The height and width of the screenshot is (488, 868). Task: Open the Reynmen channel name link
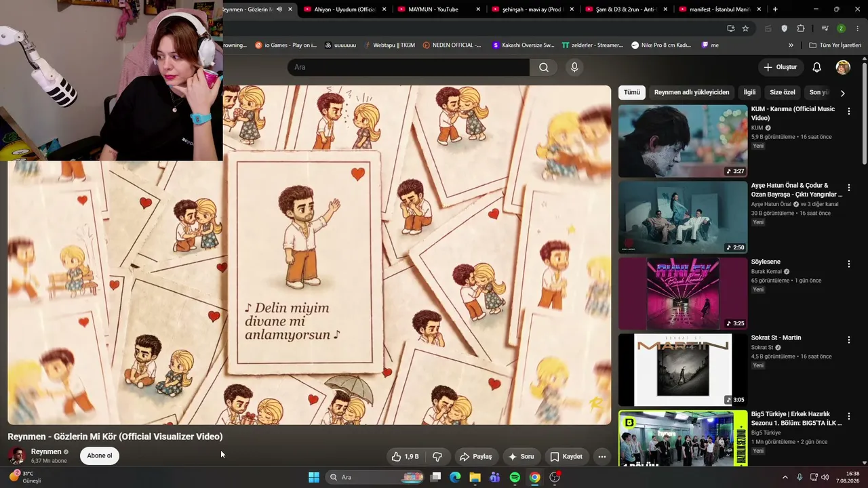tap(46, 451)
